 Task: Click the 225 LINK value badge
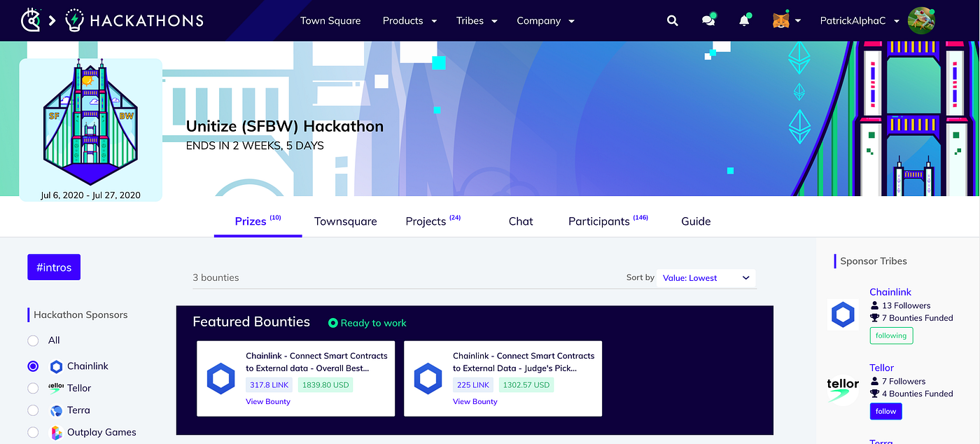tap(474, 385)
